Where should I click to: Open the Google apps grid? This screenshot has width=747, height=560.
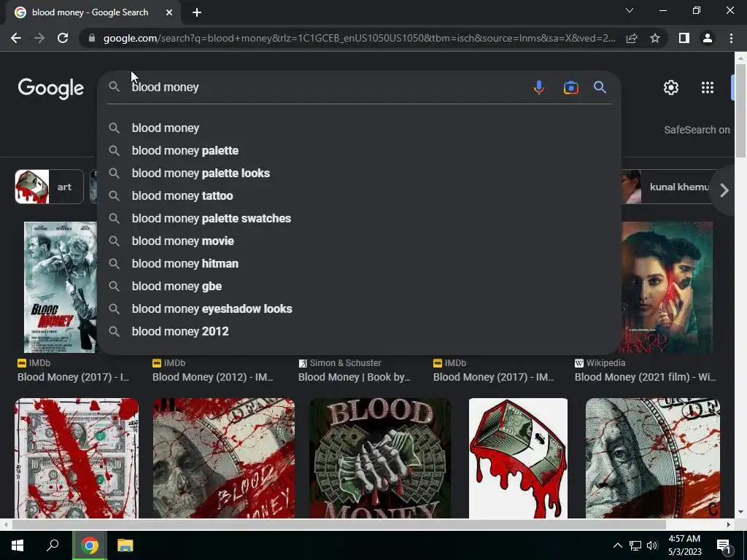click(708, 87)
